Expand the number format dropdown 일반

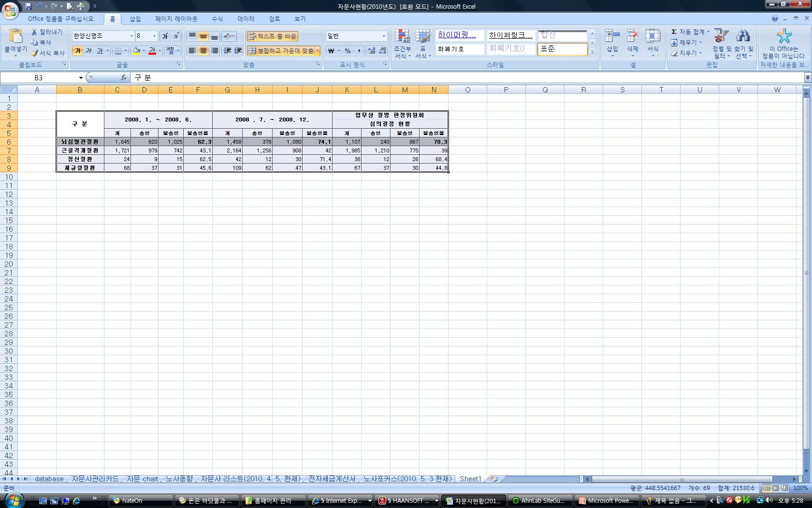coord(384,36)
